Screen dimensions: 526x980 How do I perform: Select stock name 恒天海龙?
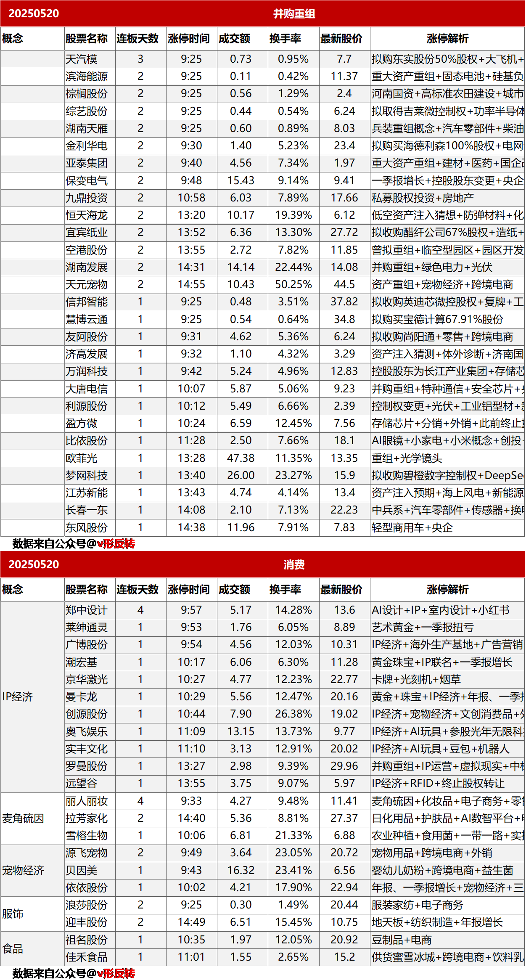[87, 215]
